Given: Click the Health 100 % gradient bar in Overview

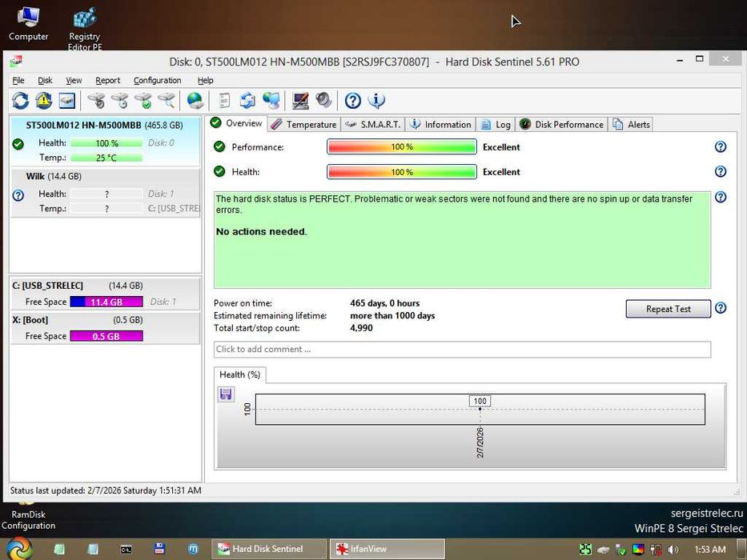Looking at the screenshot, I should point(402,171).
